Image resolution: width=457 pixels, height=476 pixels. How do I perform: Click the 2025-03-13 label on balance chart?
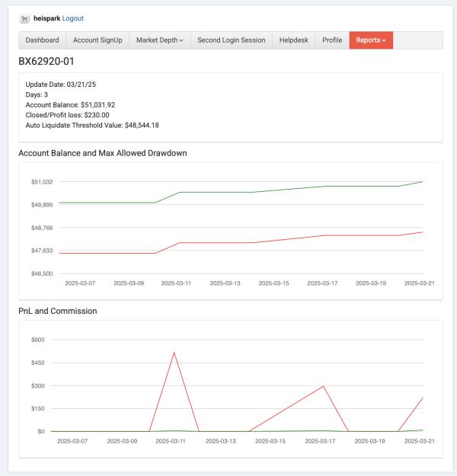pos(225,283)
